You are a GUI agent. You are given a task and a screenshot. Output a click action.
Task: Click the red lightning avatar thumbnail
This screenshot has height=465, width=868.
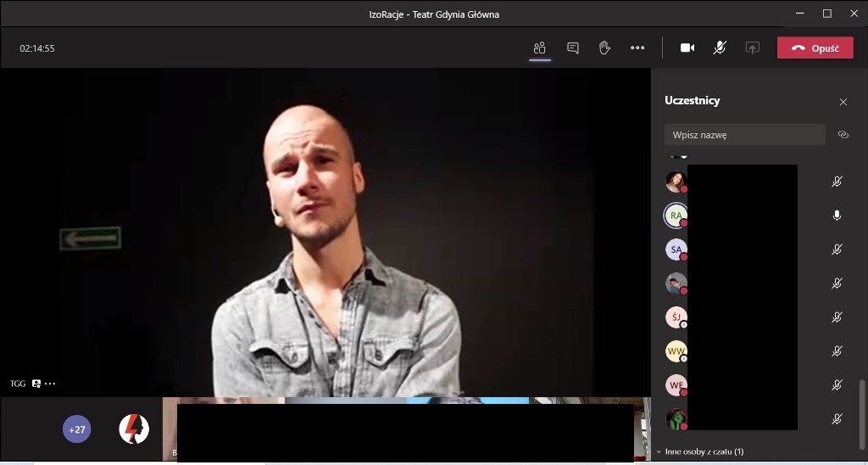(x=134, y=429)
